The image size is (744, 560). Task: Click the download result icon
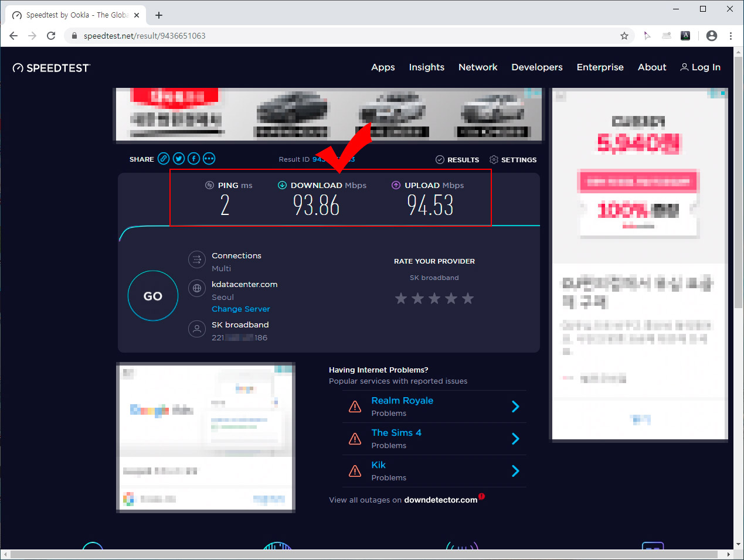click(282, 185)
